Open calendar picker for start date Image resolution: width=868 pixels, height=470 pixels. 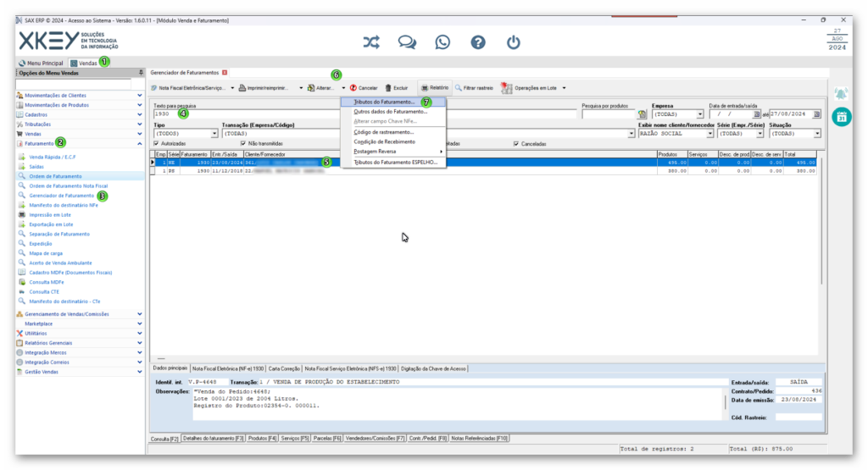[757, 114]
